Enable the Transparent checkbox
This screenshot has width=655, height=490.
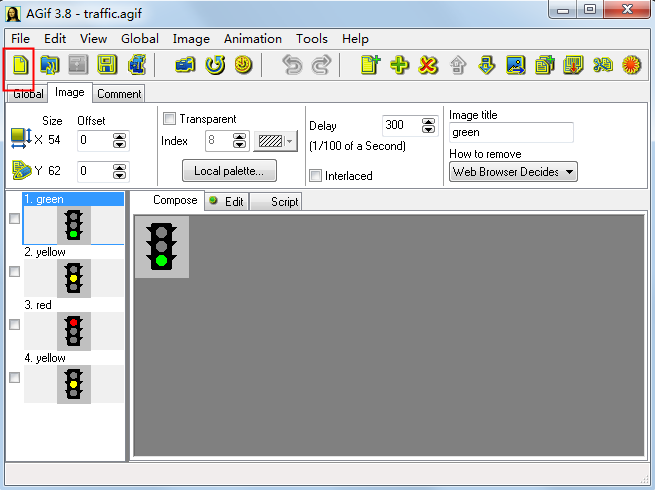(x=169, y=119)
